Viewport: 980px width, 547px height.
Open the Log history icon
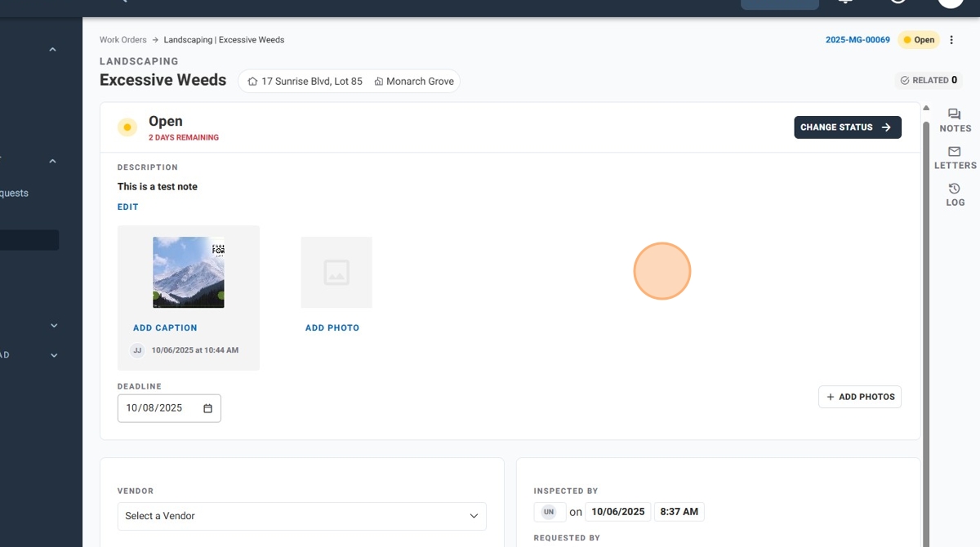(x=955, y=189)
